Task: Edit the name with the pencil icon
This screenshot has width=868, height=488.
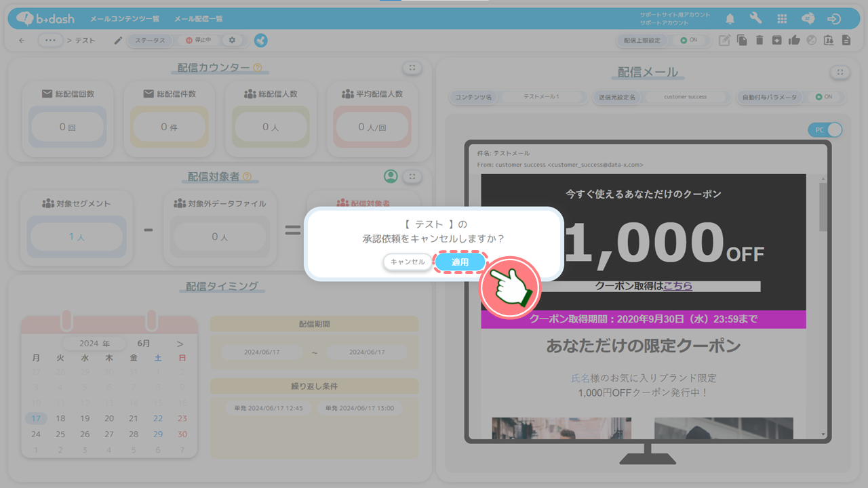Action: [x=118, y=41]
